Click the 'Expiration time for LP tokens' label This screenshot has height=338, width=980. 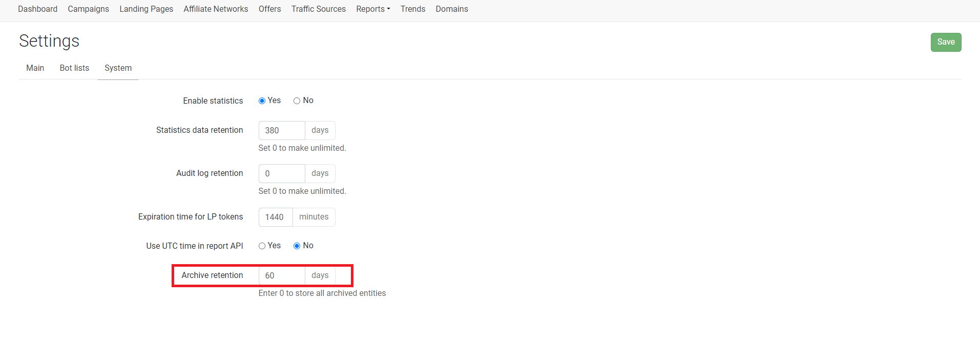(x=191, y=217)
